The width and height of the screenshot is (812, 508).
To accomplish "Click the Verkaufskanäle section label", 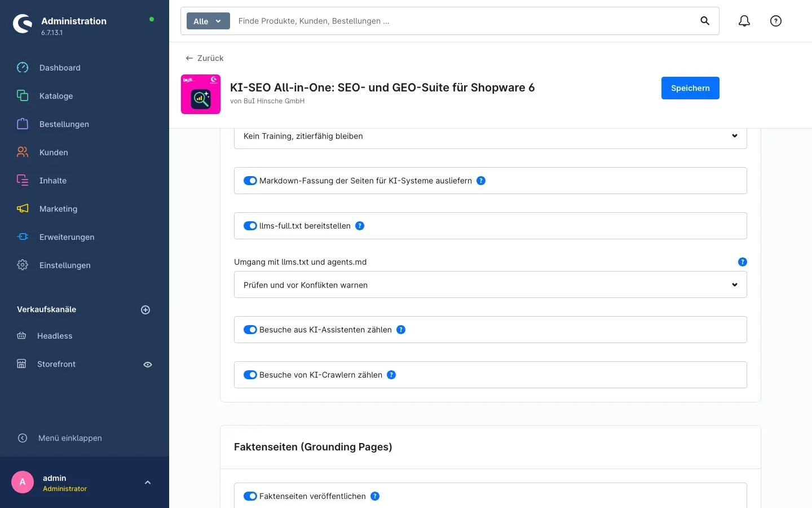I will 46,309.
